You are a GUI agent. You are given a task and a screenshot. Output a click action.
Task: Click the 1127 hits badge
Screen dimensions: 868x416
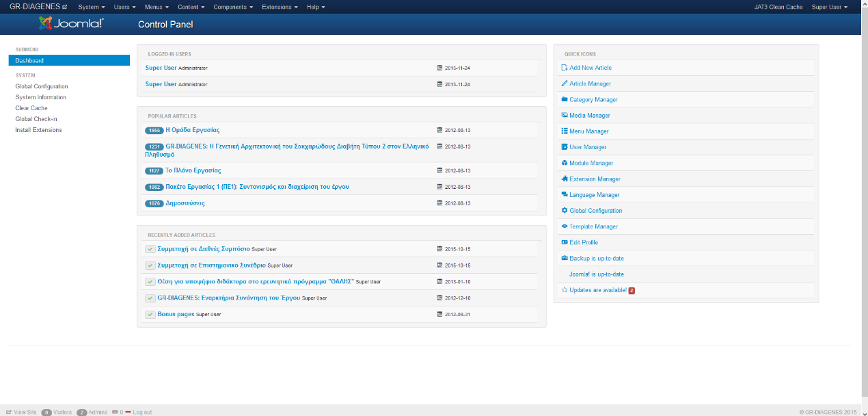point(154,170)
